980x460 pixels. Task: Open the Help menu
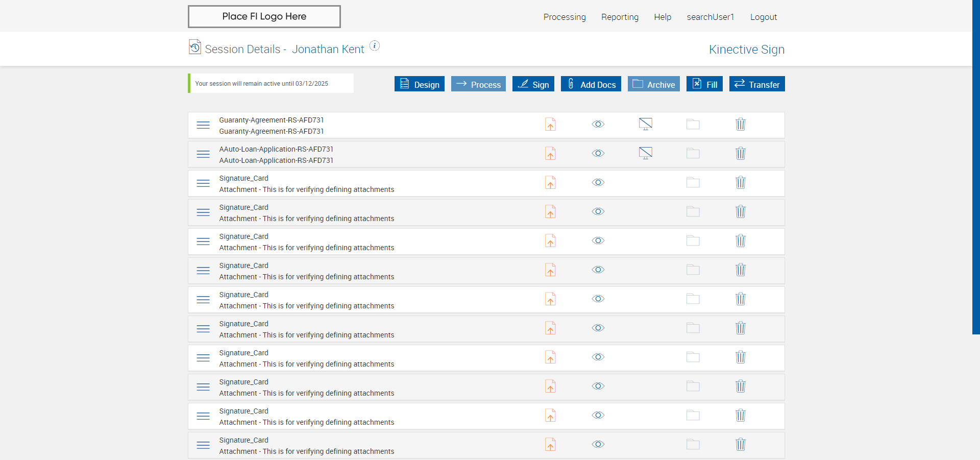[x=663, y=17]
